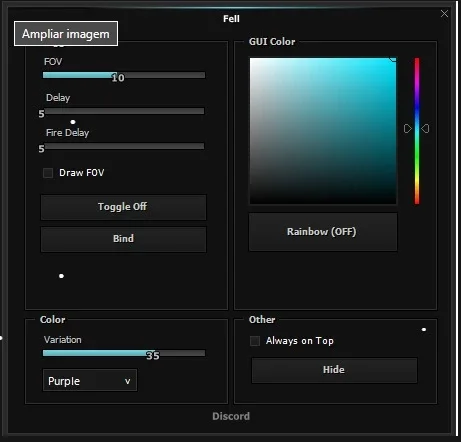Click the left-pointing hue arrow marker
461x442 pixels.
(425, 128)
